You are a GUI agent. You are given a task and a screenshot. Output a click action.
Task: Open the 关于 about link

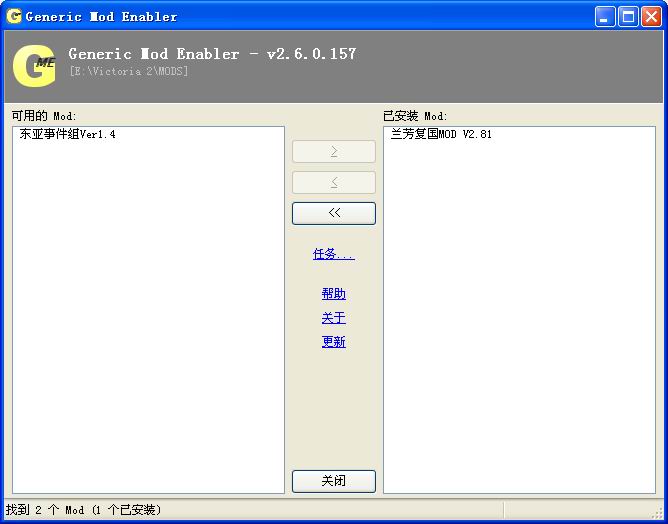(x=333, y=318)
